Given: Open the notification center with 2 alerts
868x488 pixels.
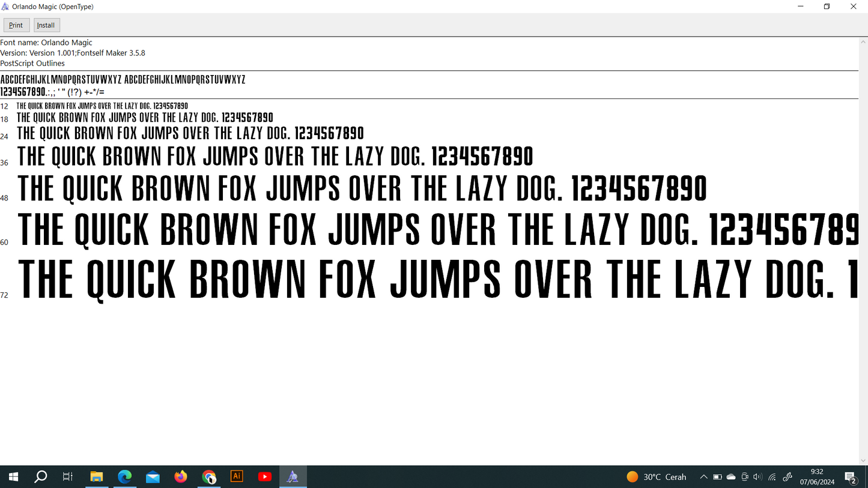Looking at the screenshot, I should tap(851, 478).
